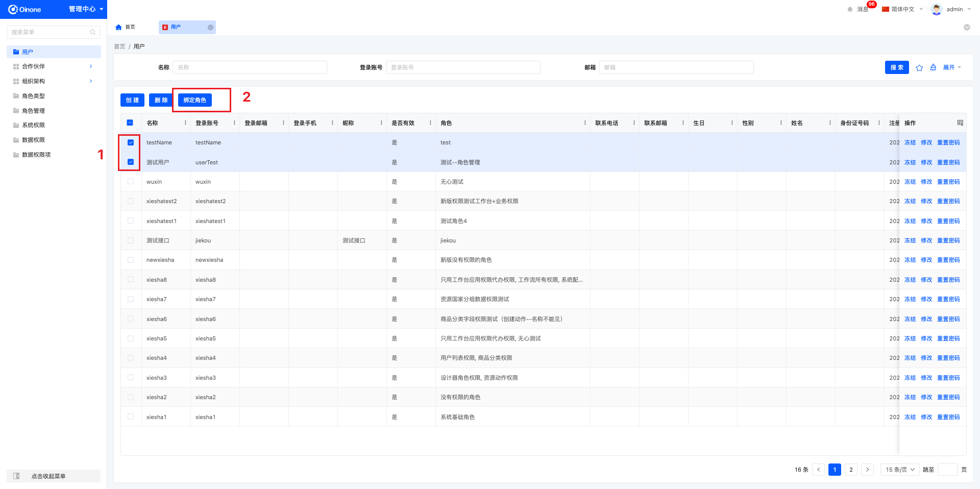Open table column settings icon

coord(960,123)
